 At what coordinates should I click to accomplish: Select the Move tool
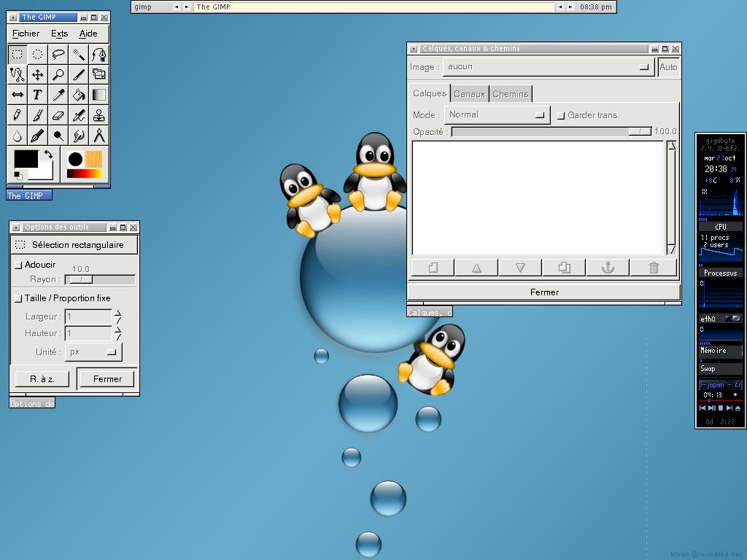coord(38,74)
